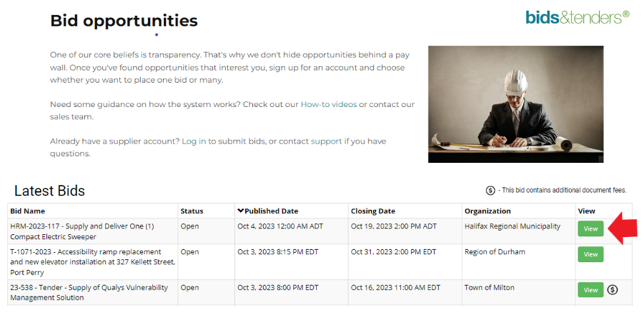Click the Latest Bids section heading
Viewport: 644px width, 317px height.
pos(50,191)
